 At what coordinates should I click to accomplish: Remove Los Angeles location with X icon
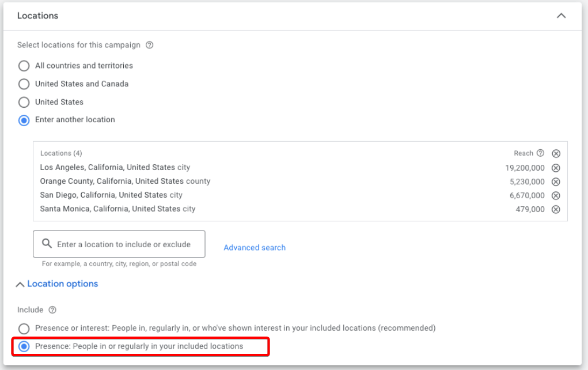(556, 168)
